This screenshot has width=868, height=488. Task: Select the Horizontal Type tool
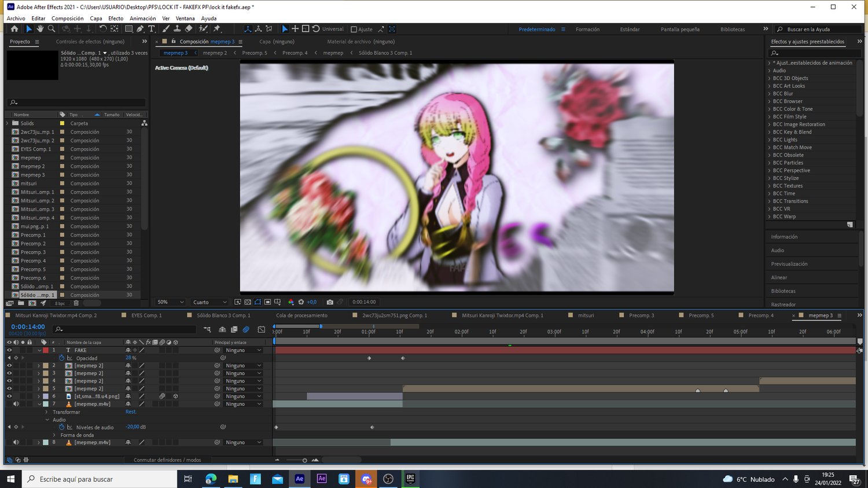(x=152, y=29)
